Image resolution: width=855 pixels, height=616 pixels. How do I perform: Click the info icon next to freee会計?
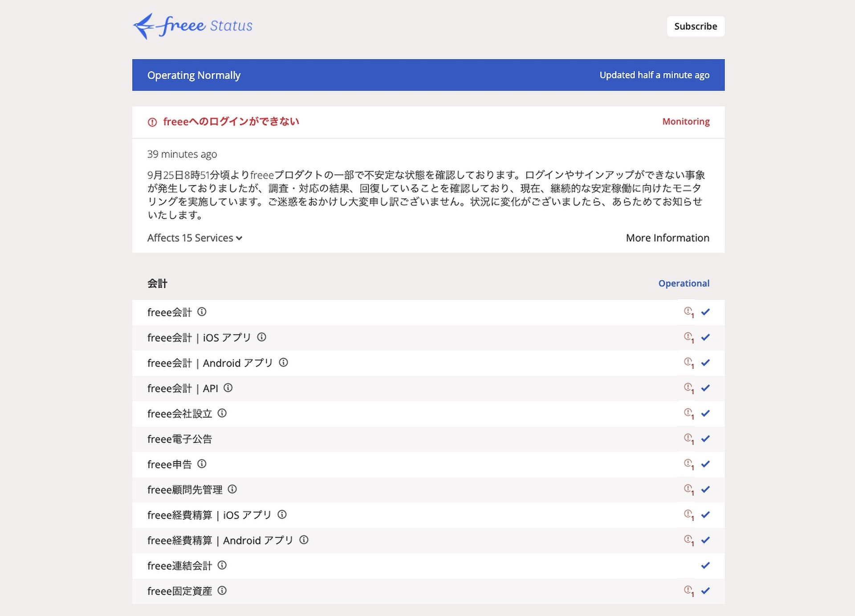tap(202, 312)
